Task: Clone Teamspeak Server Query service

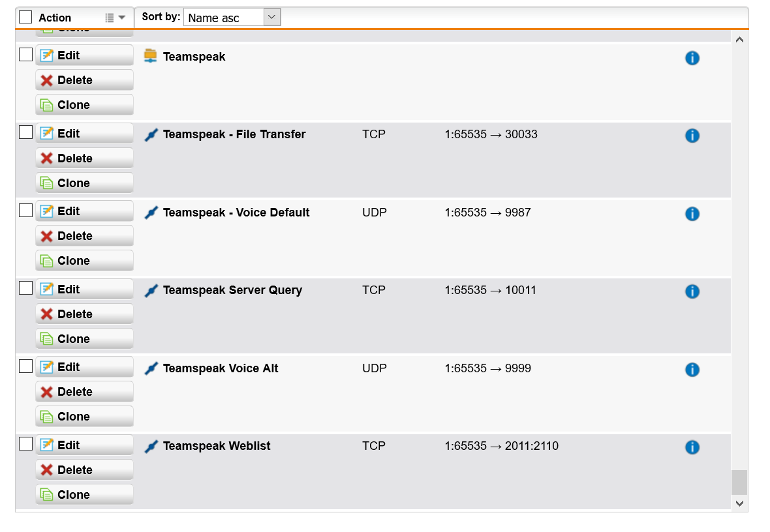Action: pyautogui.click(x=84, y=338)
